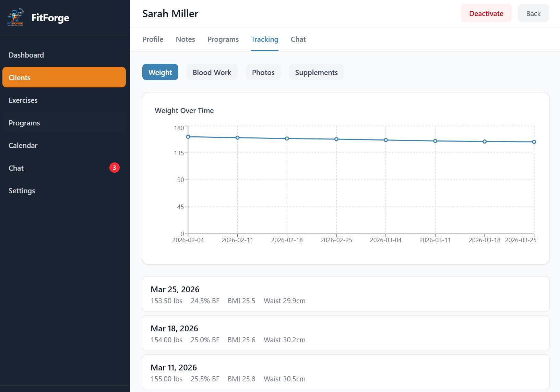Open the Mar 18, 2026 weight entry
The height and width of the screenshot is (392, 560).
(x=345, y=333)
